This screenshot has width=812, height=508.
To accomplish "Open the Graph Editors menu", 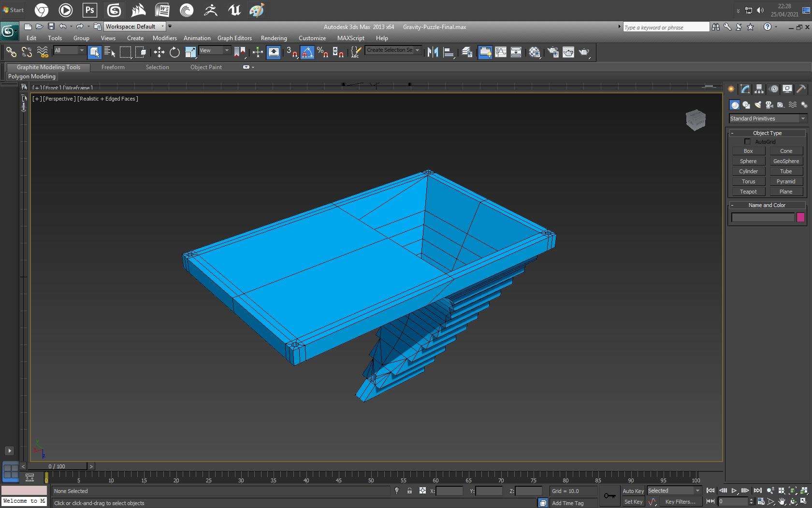I will [234, 38].
